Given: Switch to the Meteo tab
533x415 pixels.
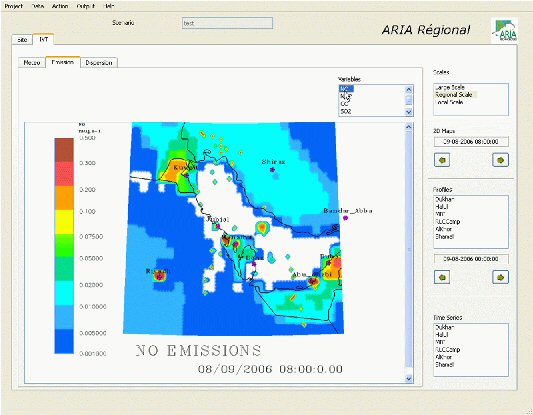Looking at the screenshot, I should 32,63.
